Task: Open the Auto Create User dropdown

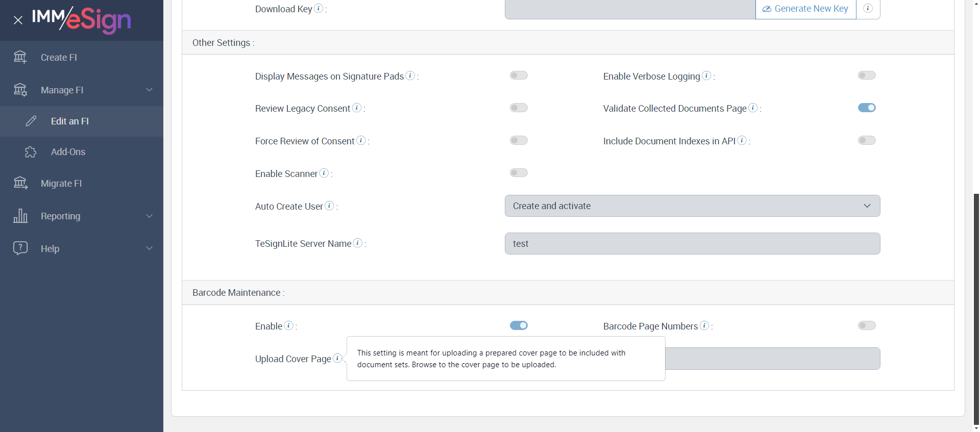Action: click(692, 206)
